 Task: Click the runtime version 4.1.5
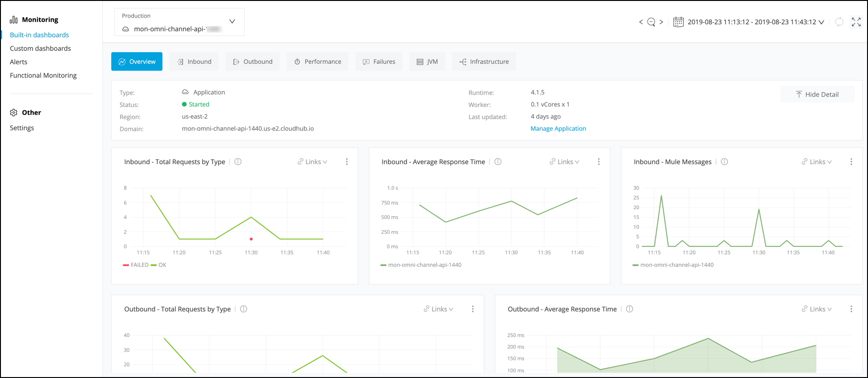click(538, 92)
